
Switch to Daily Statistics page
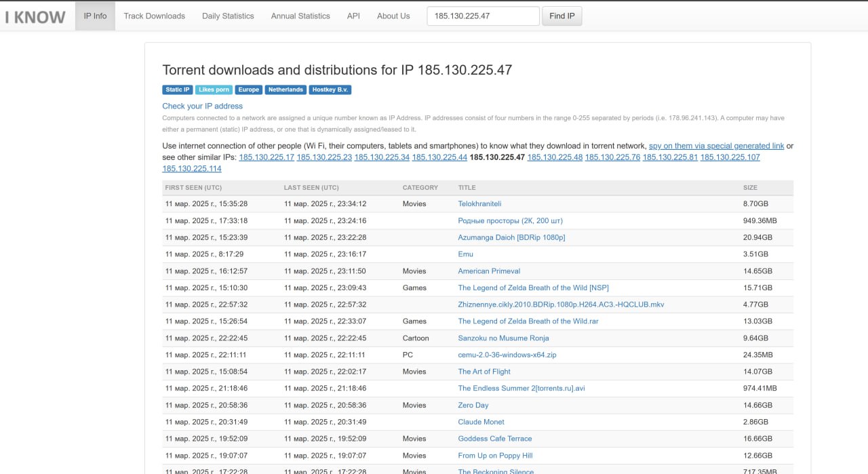(228, 16)
